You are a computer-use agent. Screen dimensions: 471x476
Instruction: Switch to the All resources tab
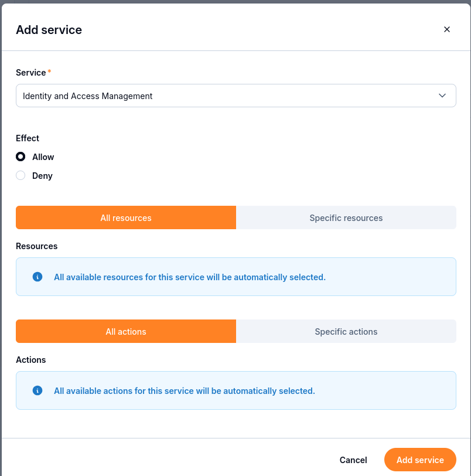pos(126,217)
